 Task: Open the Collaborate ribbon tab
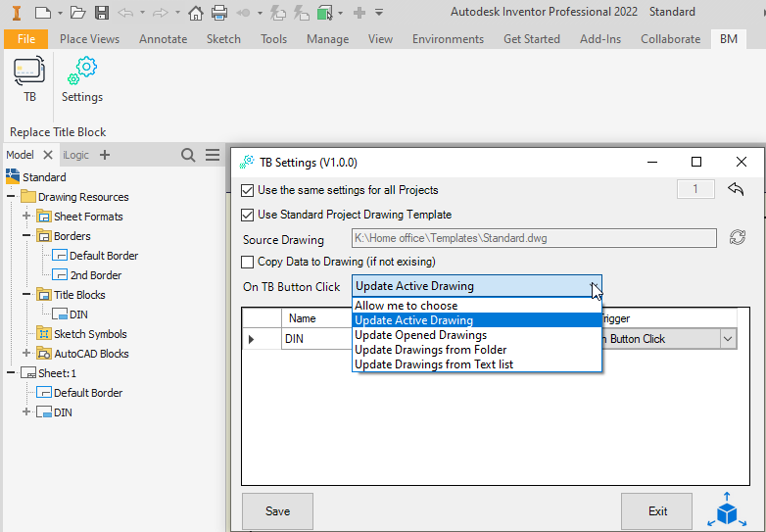670,39
